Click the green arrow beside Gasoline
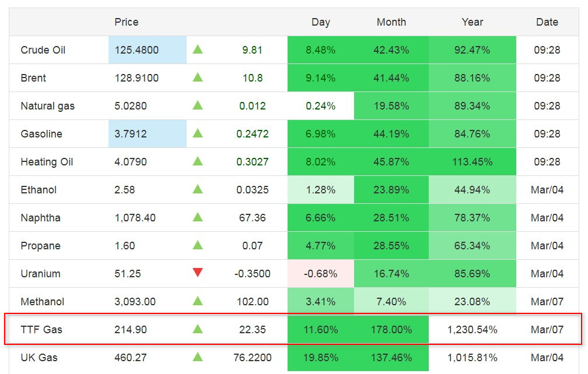588x374 pixels. (x=198, y=133)
